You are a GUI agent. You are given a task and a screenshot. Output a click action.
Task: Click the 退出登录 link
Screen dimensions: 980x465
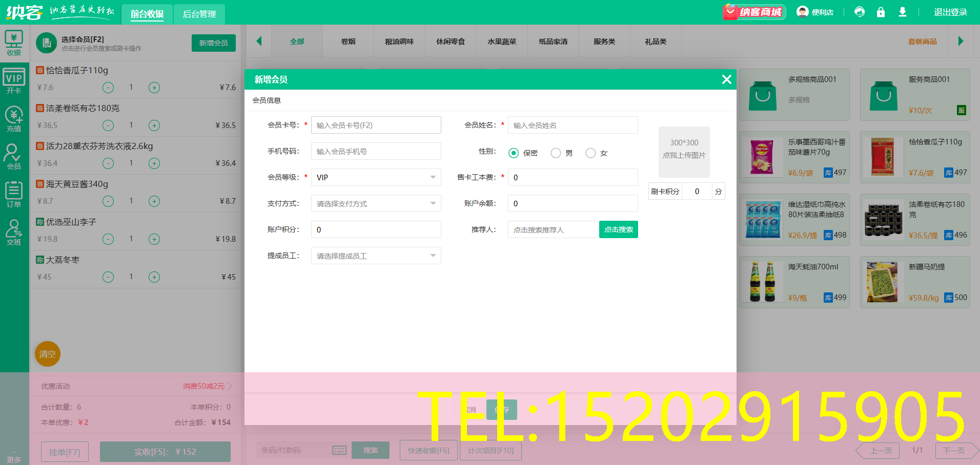coord(950,12)
